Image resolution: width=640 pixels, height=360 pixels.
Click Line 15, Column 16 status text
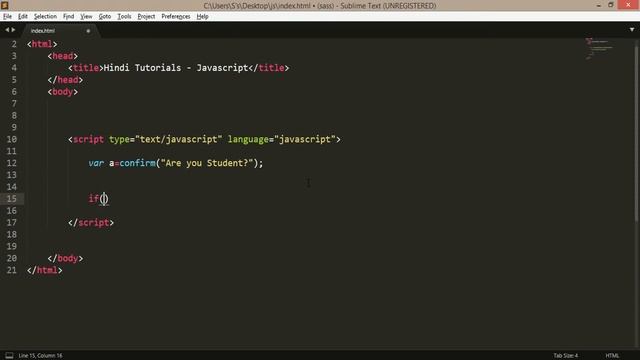tap(40, 356)
